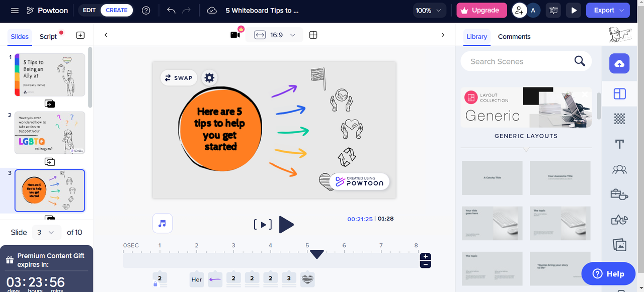The width and height of the screenshot is (644, 292).
Task: Open the Help button
Action: (609, 274)
